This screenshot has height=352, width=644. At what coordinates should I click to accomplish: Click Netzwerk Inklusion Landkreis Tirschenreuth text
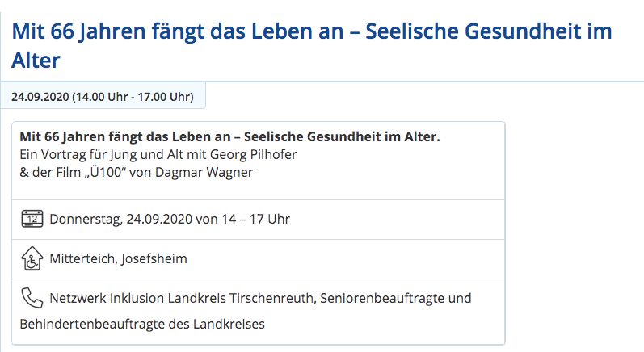click(x=183, y=298)
